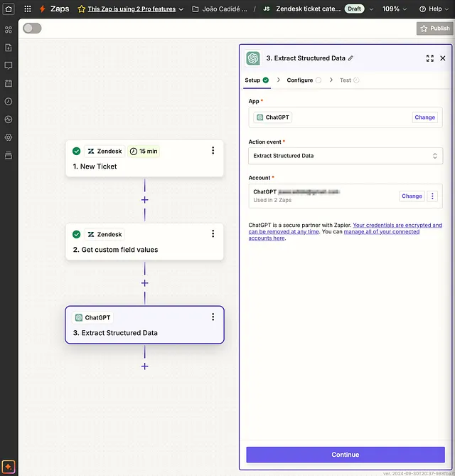Open ChatGPT account three-dot options
This screenshot has width=455, height=476.
[x=432, y=196]
